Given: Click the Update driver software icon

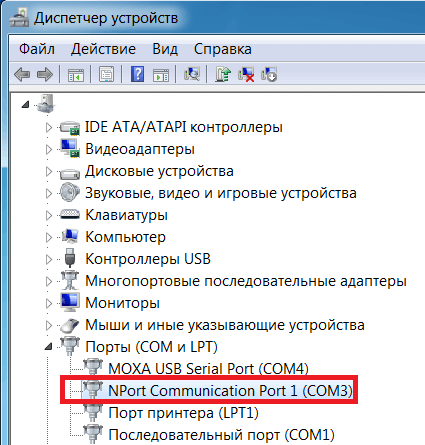Looking at the screenshot, I should coord(223,74).
